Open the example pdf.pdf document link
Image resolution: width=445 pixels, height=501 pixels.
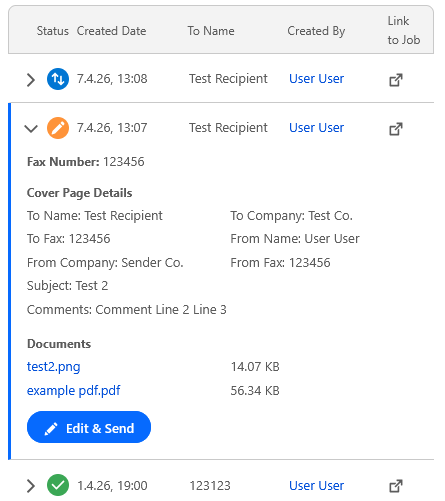click(74, 391)
